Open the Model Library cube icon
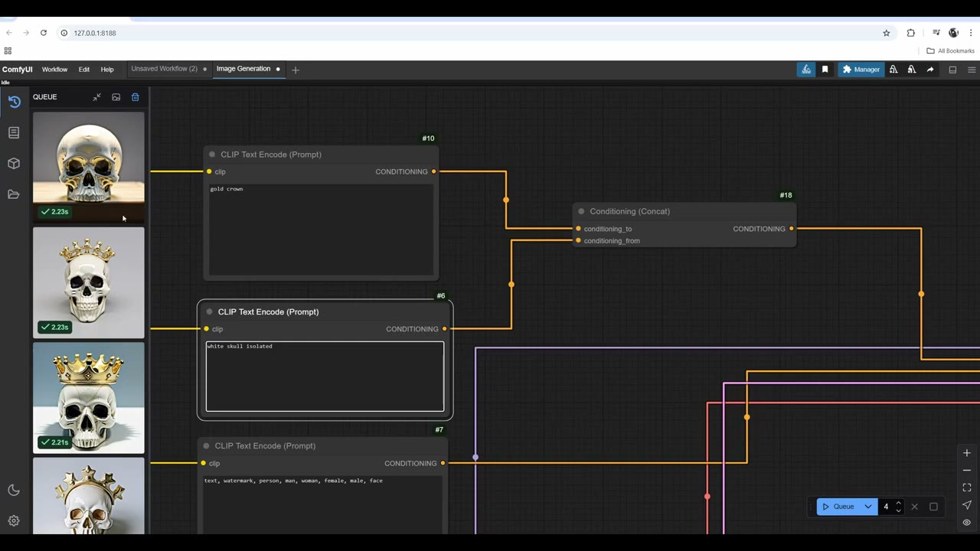Viewport: 980px width, 551px height. point(14,164)
